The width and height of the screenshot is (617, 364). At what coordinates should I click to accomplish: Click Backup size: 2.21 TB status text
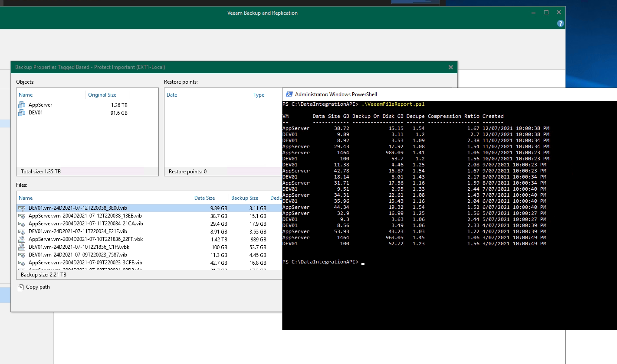click(x=43, y=275)
